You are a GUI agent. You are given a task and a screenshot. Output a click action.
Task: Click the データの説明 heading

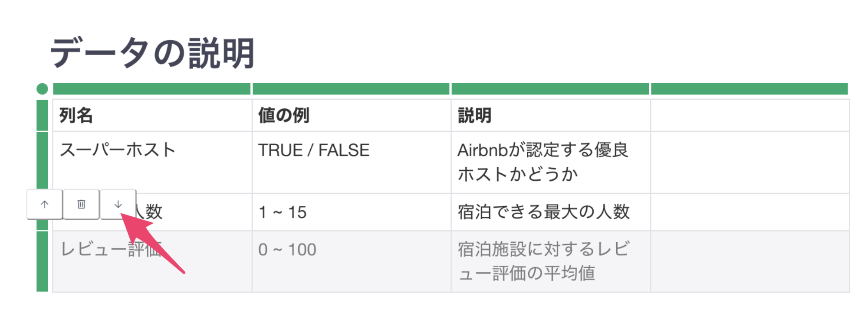(x=153, y=53)
